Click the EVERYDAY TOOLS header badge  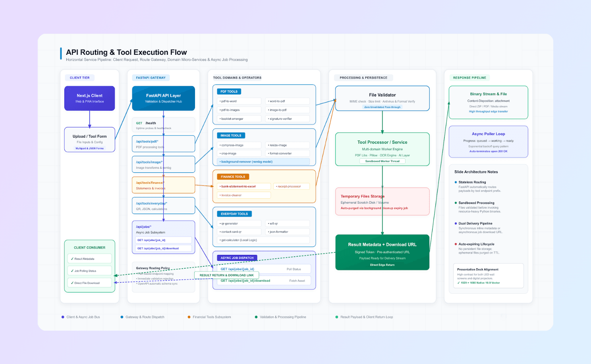(x=234, y=214)
